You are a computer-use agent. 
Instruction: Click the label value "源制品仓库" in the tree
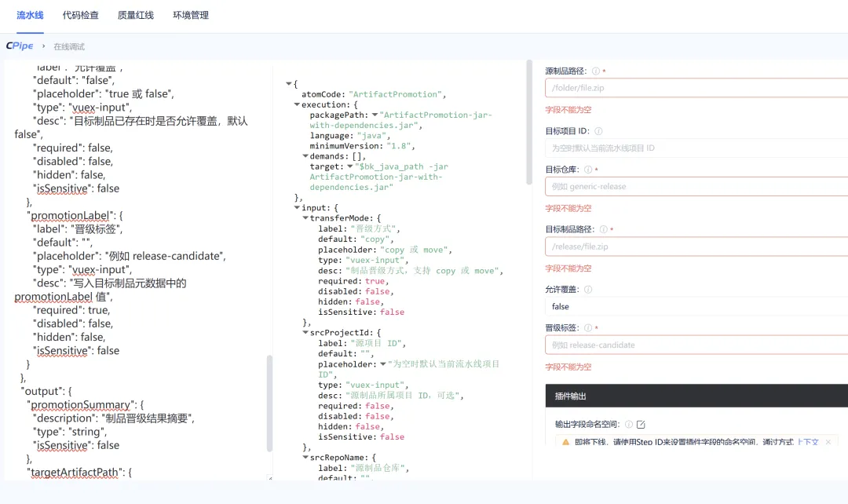click(x=378, y=469)
